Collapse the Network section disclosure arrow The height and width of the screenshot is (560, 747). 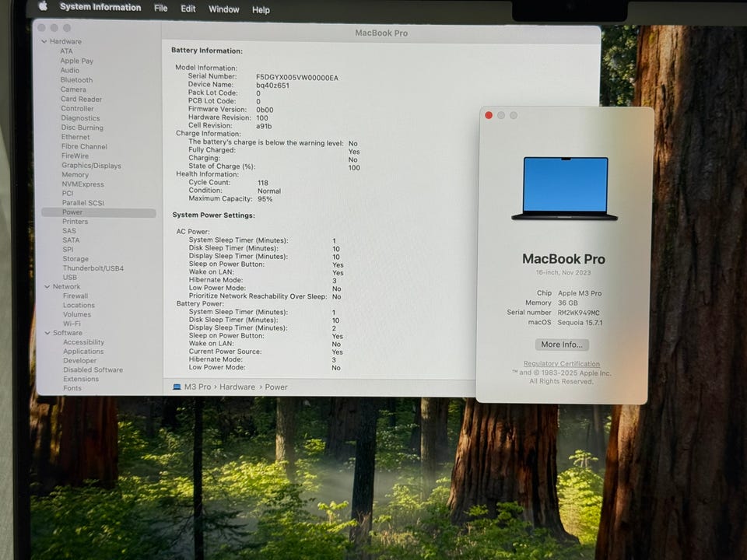pos(46,287)
